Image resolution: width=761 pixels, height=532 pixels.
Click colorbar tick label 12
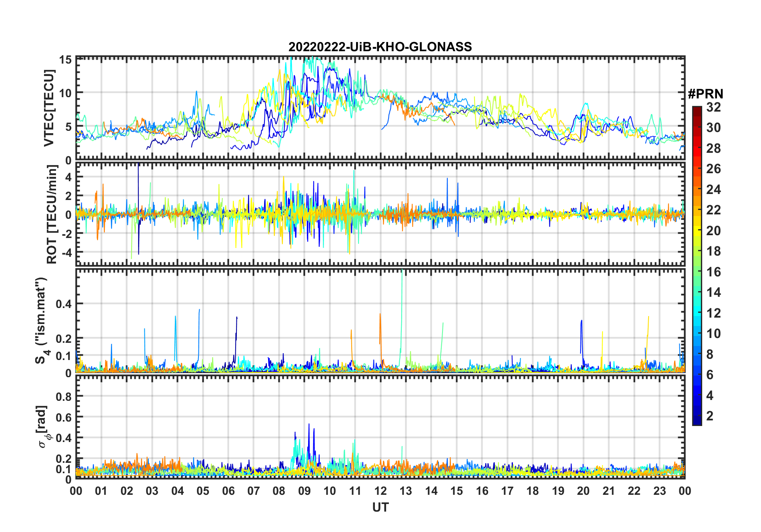point(713,313)
